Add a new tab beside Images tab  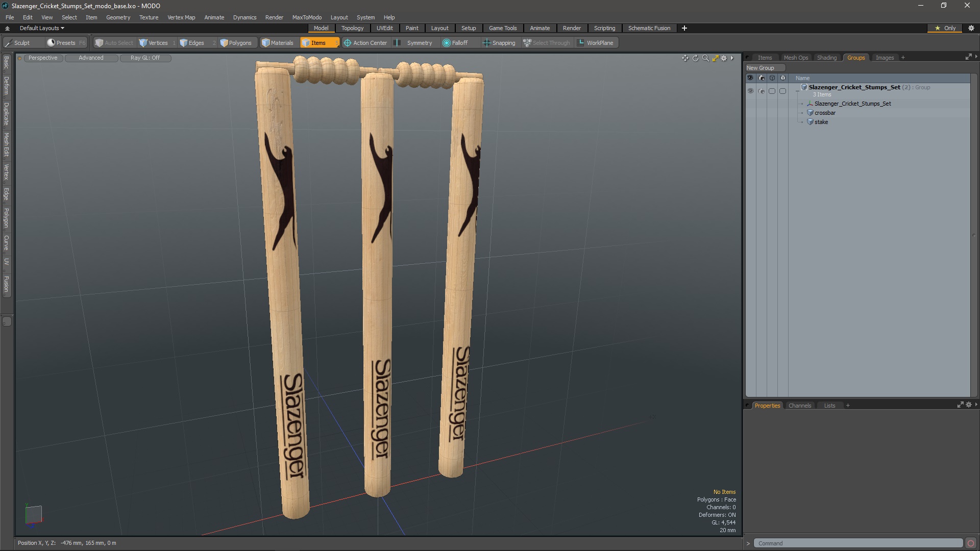click(903, 58)
